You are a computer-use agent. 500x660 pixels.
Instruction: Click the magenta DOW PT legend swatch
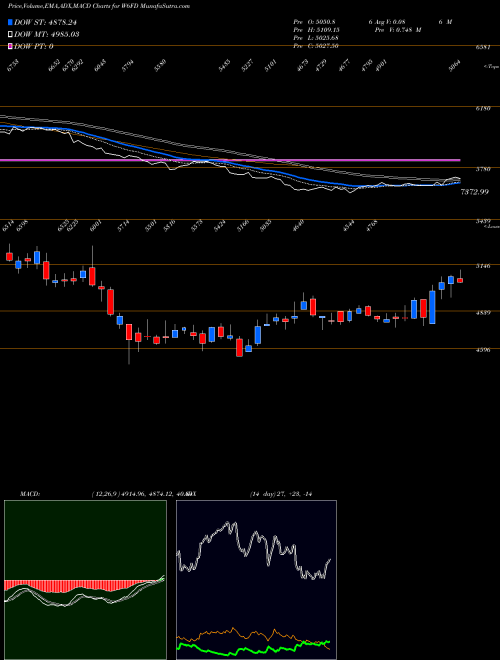click(x=11, y=46)
